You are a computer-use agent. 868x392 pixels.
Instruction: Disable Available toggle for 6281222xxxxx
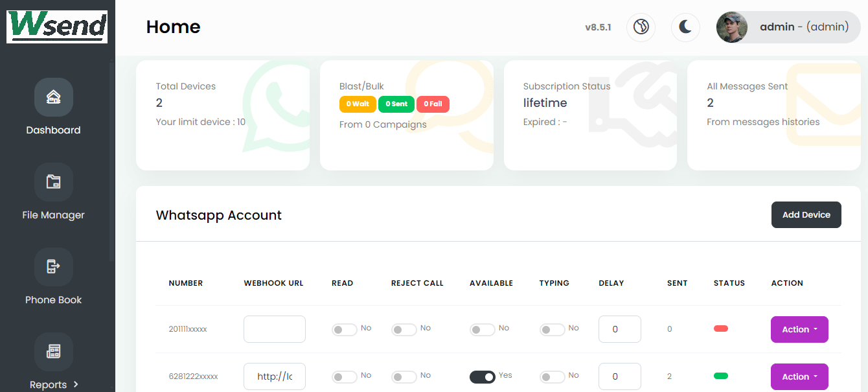(x=483, y=377)
